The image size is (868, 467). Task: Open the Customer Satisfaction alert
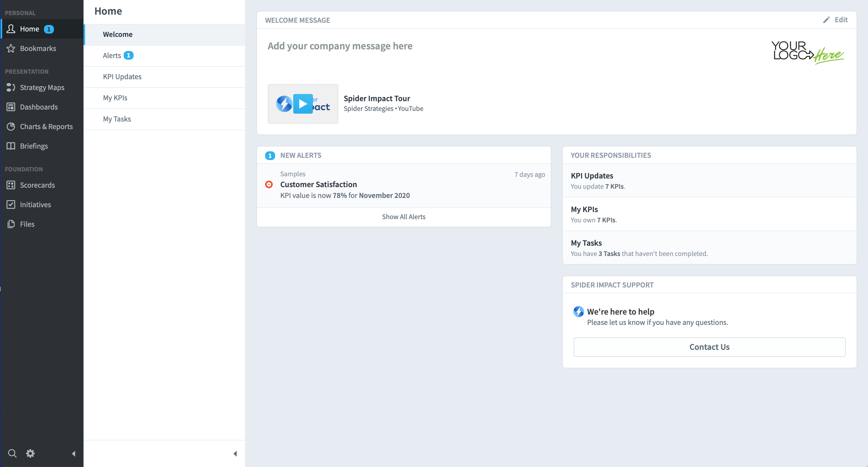[x=319, y=184]
